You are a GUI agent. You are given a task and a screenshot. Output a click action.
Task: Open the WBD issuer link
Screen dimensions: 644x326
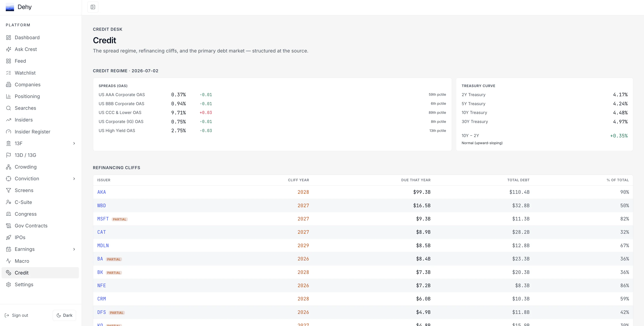click(x=101, y=205)
